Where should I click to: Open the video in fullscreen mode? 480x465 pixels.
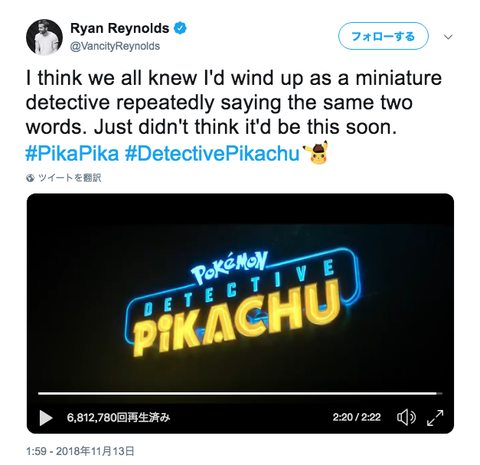click(435, 418)
